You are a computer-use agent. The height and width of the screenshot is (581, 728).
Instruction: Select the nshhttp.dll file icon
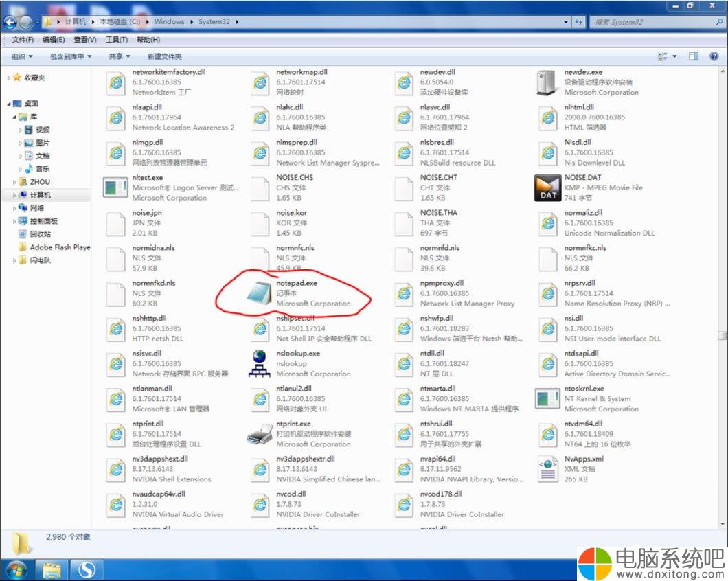pyautogui.click(x=115, y=328)
